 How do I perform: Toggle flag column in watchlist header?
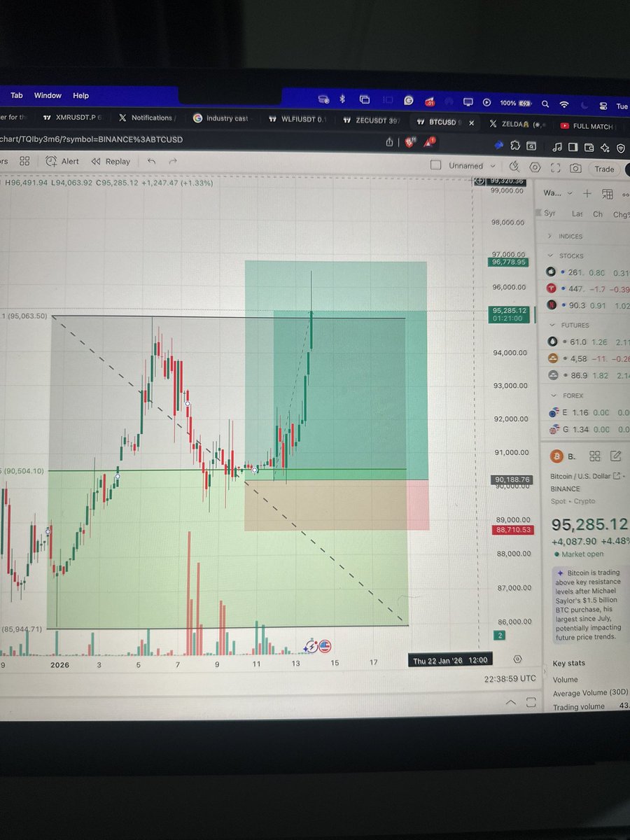click(x=538, y=213)
